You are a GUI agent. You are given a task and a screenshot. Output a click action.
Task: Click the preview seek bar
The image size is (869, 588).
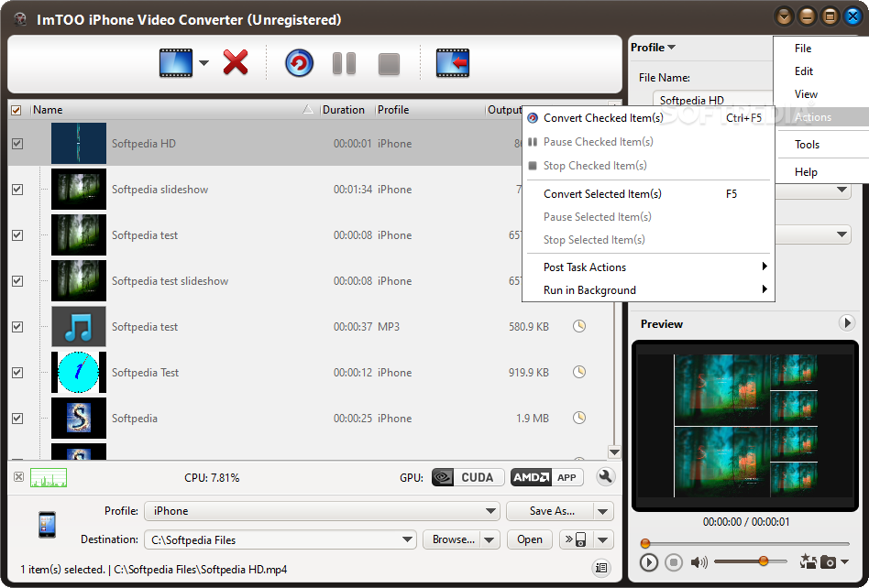[x=745, y=544]
